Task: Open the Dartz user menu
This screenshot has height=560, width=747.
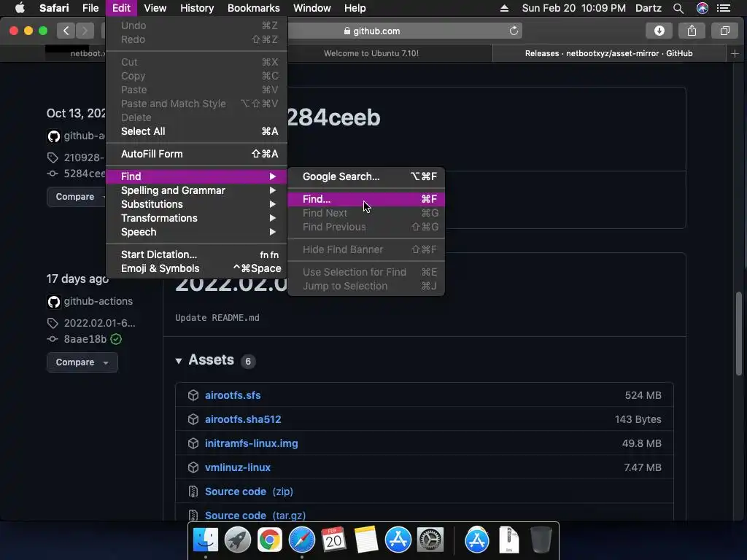Action: [x=649, y=8]
